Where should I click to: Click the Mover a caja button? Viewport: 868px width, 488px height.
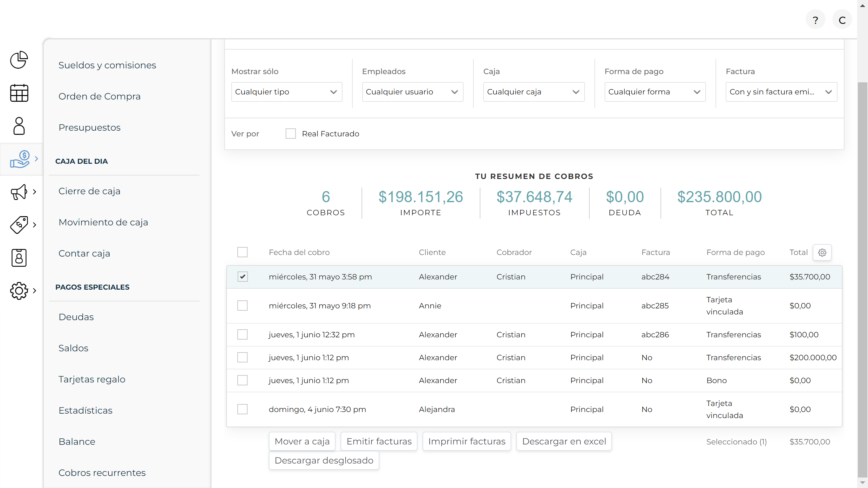(302, 442)
